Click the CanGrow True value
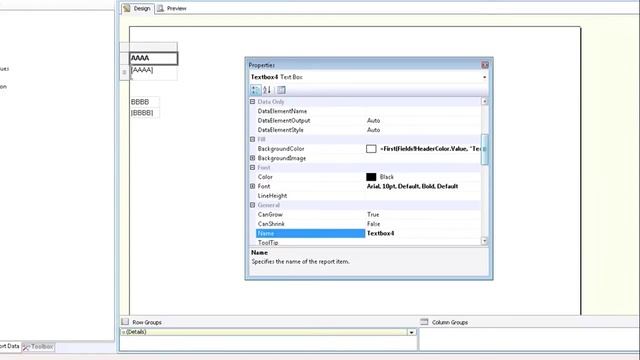Viewport: 640px width, 360px height. click(373, 214)
